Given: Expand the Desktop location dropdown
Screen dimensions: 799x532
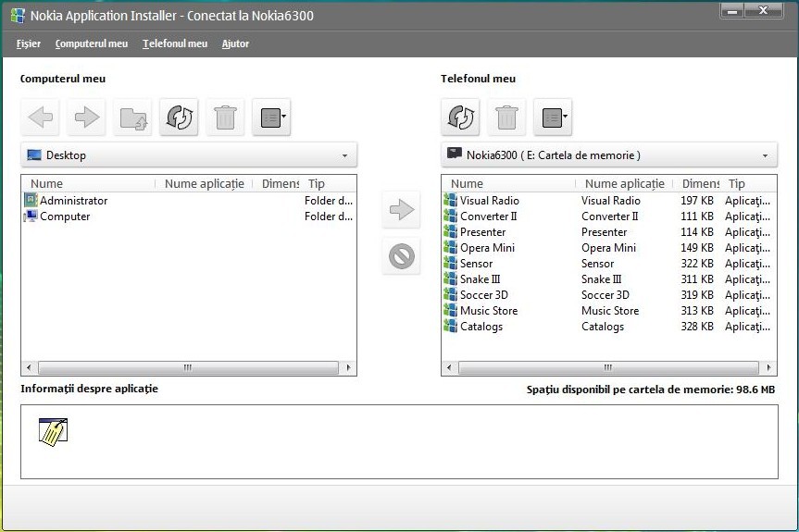Looking at the screenshot, I should 344,155.
